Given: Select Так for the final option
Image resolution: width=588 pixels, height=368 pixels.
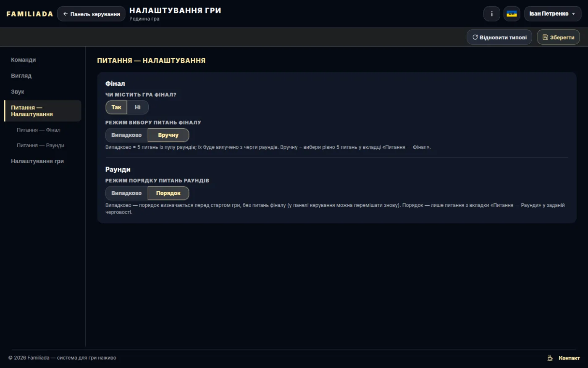Looking at the screenshot, I should tap(116, 107).
